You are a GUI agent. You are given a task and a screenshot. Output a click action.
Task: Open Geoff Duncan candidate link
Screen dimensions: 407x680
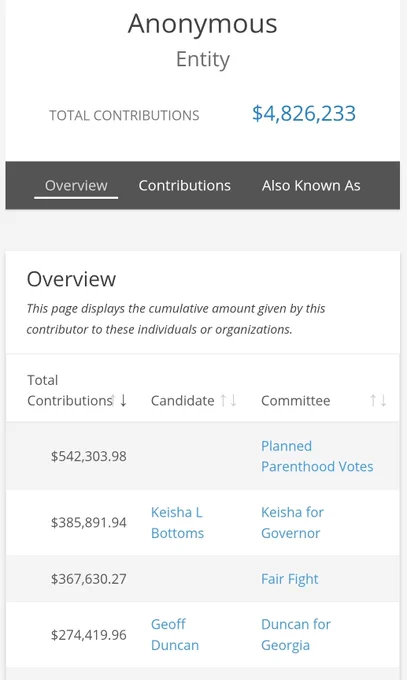pyautogui.click(x=175, y=634)
